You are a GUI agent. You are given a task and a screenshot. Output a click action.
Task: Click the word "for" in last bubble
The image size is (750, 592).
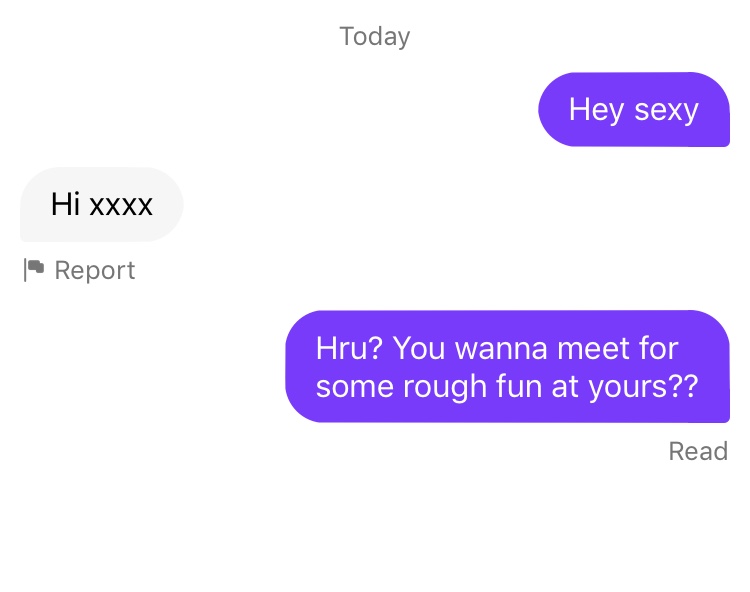coord(659,348)
